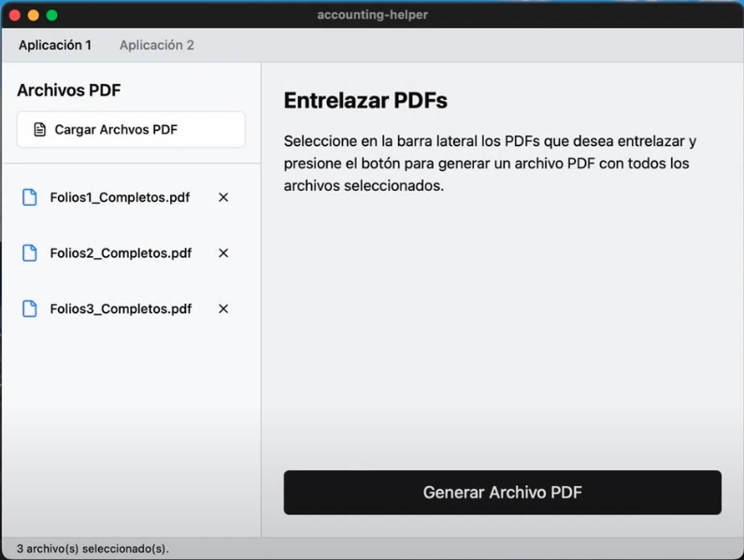Screen dimensions: 744x560
Task: Minimize the window with the yellow button
Action: [x=34, y=15]
